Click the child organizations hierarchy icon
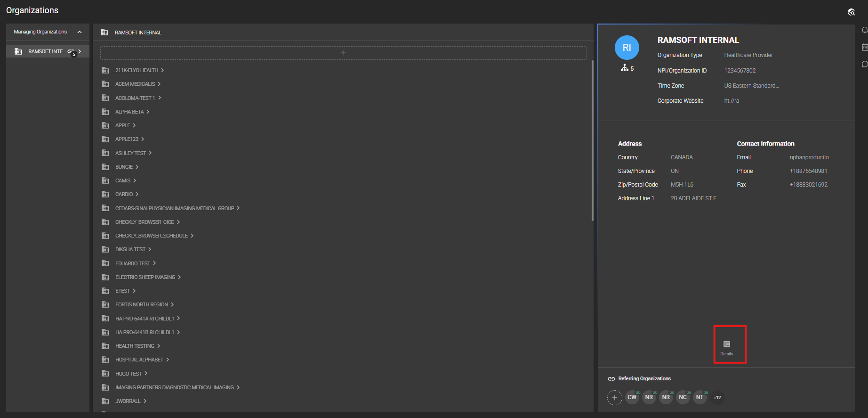This screenshot has height=418, width=868. point(625,68)
